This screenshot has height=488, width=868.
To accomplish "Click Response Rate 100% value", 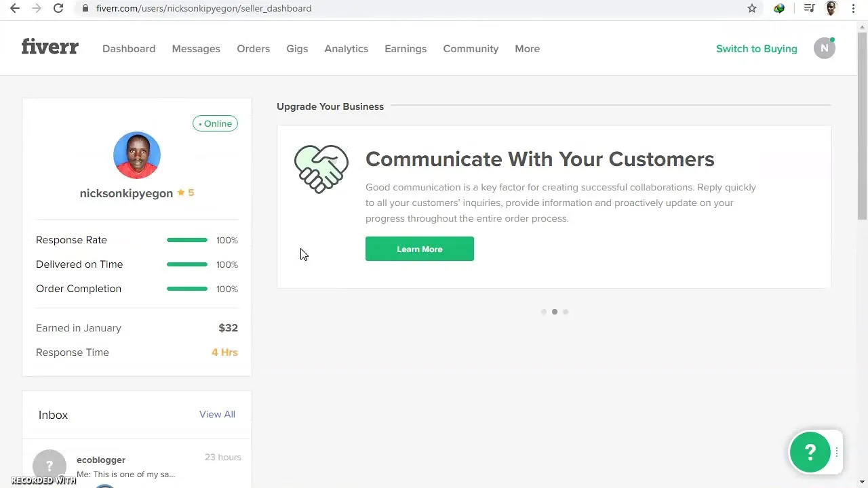I will (x=227, y=241).
